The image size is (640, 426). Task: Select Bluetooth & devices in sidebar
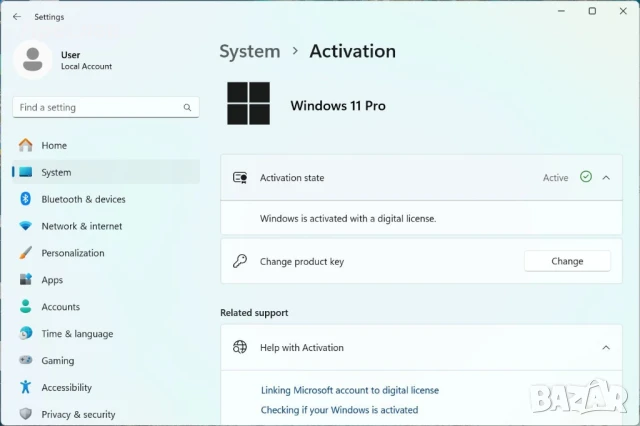pyautogui.click(x=83, y=199)
